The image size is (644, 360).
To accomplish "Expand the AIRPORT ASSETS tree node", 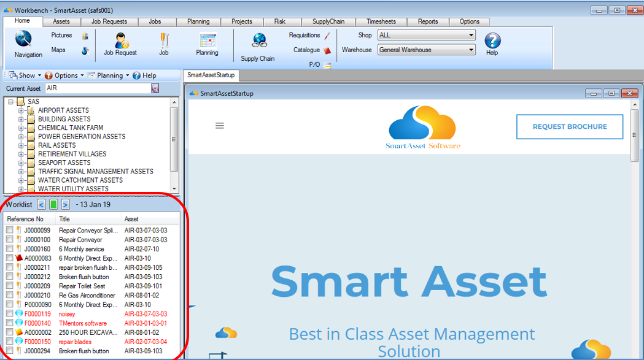I will pos(21,110).
